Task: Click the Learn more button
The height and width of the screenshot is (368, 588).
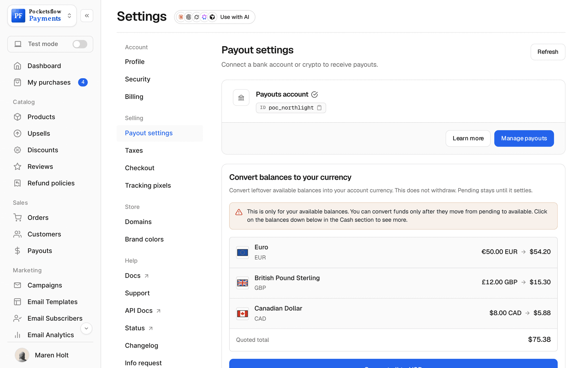Action: (468, 139)
